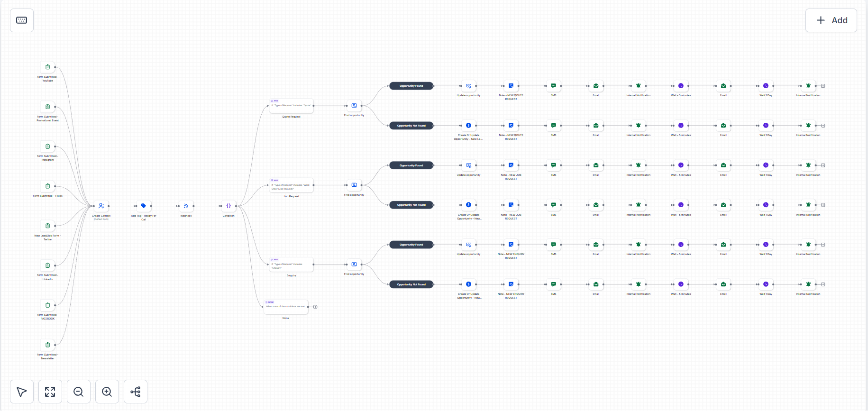Fit the workflow to screen

(x=50, y=392)
